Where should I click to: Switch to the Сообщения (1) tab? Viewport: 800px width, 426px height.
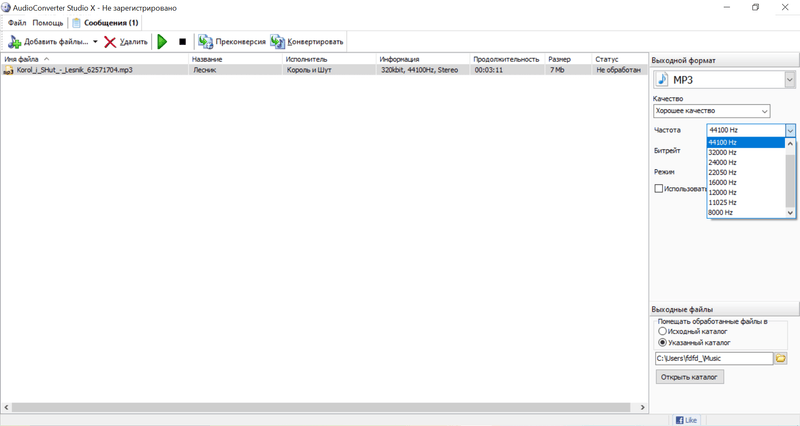click(x=105, y=23)
